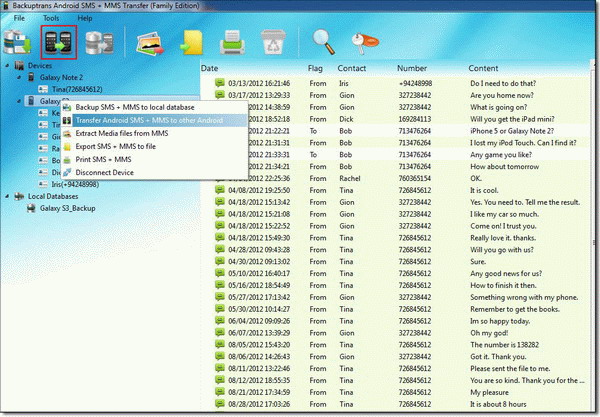Click message icon of 03/13/2012 16:21:46 row
This screenshot has height=417, width=600.
(220, 83)
